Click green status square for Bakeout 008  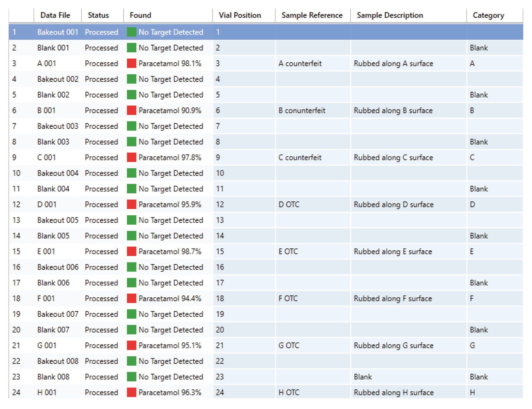(131, 361)
